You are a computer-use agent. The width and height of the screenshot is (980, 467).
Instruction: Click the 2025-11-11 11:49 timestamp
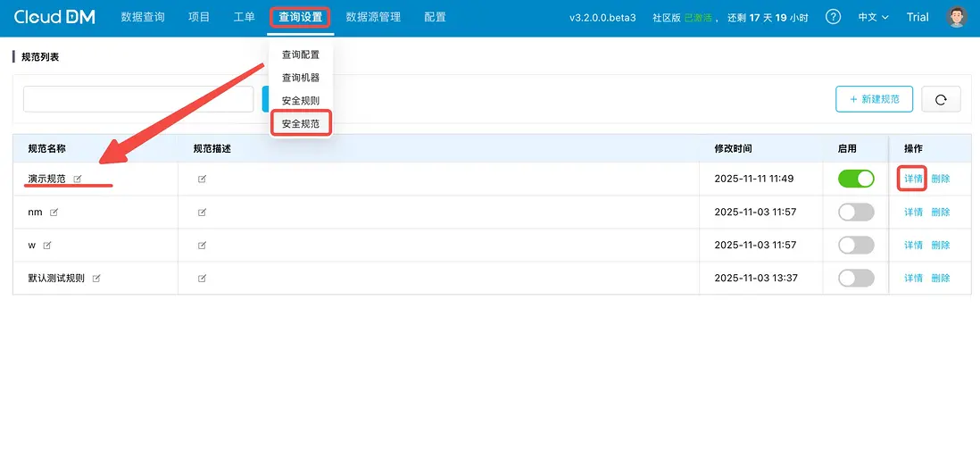coord(754,179)
